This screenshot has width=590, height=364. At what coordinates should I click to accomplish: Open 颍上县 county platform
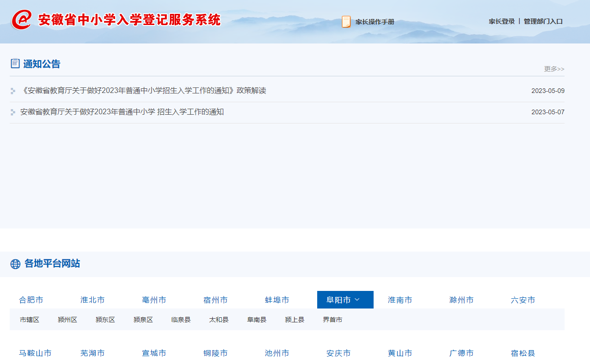(295, 320)
